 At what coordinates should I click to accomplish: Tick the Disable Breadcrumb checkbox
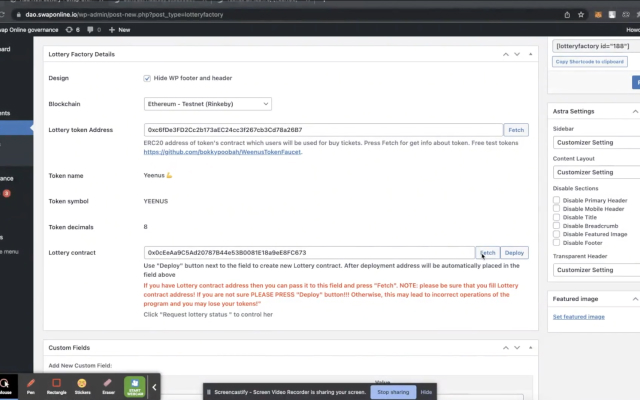[x=556, y=225]
